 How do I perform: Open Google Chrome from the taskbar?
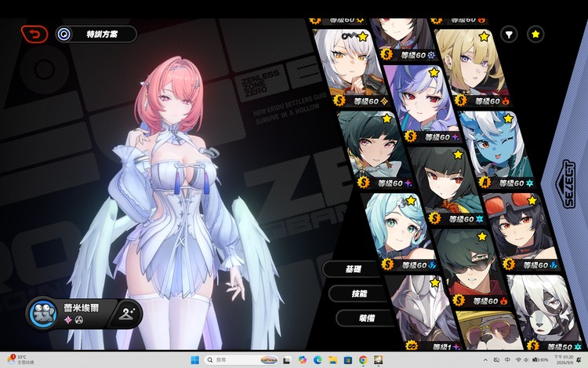point(363,360)
